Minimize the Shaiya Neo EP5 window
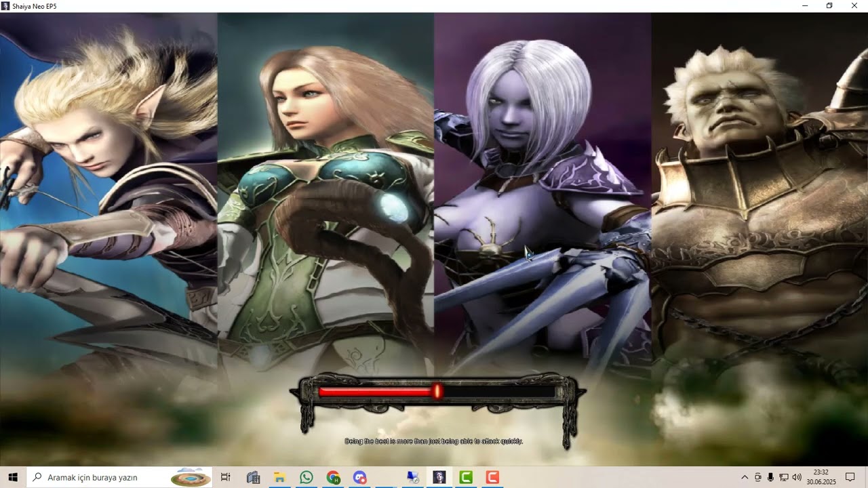The image size is (868, 488). (805, 6)
